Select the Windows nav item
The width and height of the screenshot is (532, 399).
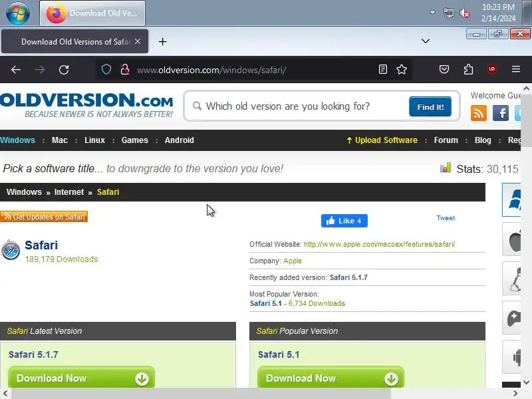pos(17,140)
